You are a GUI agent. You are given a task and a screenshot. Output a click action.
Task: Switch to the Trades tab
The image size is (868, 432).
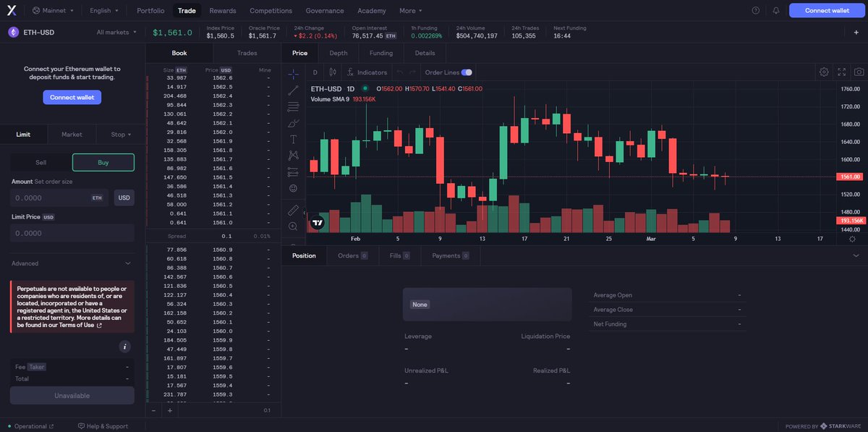(247, 53)
